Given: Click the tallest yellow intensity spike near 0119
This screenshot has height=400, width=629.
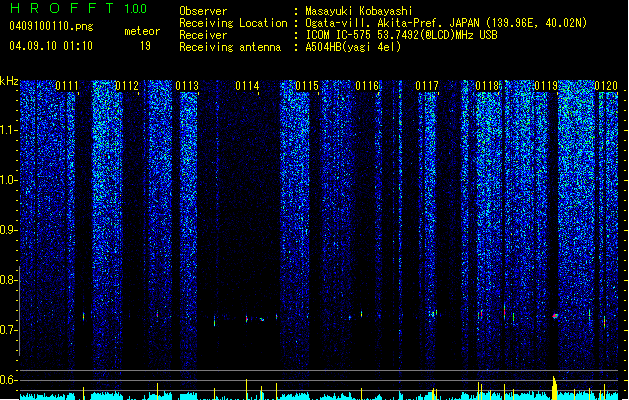Looking at the screenshot, I should pos(554,388).
